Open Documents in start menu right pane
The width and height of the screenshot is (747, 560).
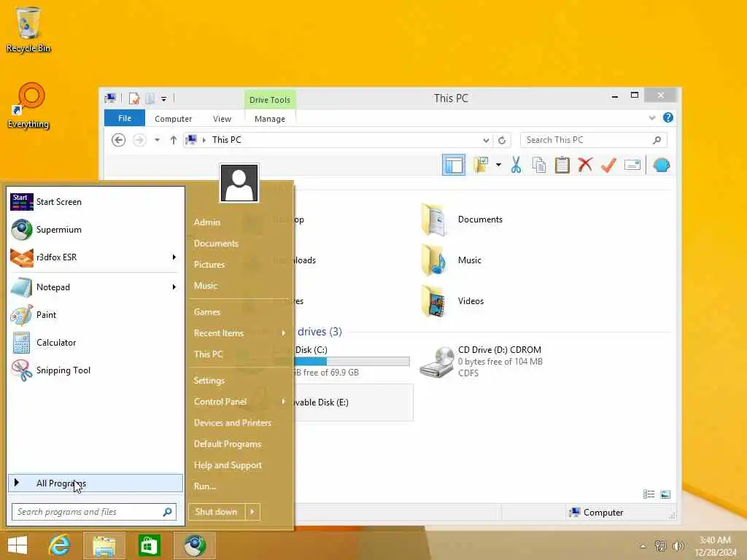[x=216, y=244]
